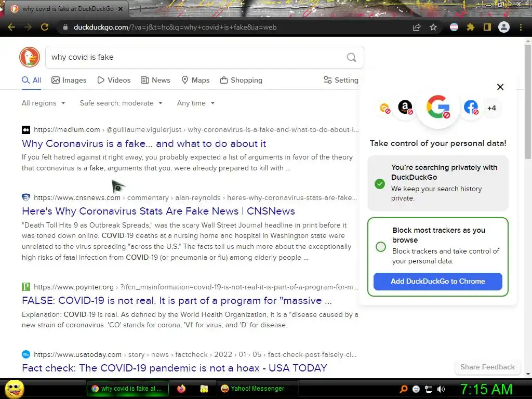Toggle the browser side panel
The height and width of the screenshot is (399, 532).
487,27
